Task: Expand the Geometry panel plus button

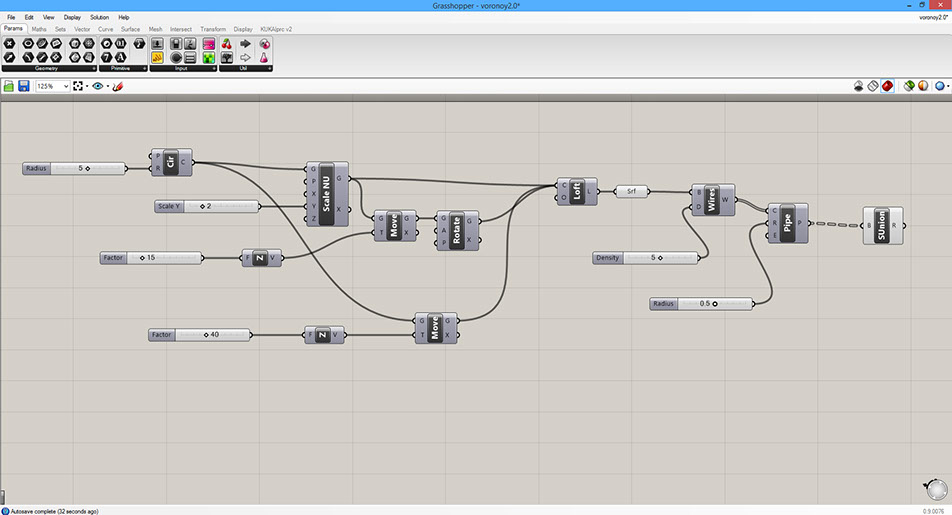Action: [x=94, y=69]
